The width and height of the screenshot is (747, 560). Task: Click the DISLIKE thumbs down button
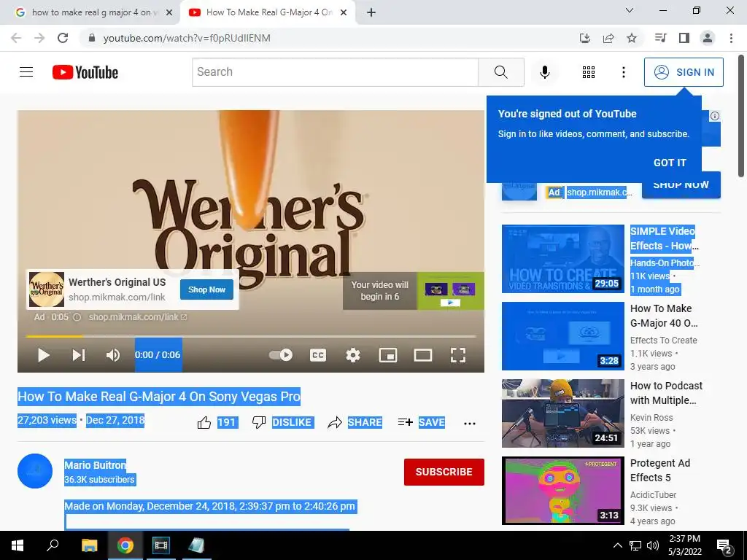coord(282,422)
